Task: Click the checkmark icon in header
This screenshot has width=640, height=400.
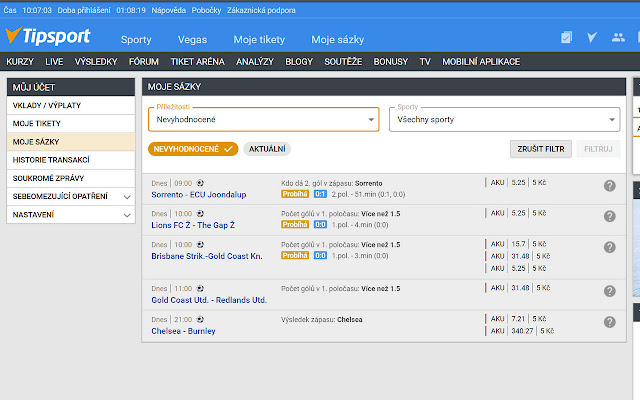Action: (592, 38)
